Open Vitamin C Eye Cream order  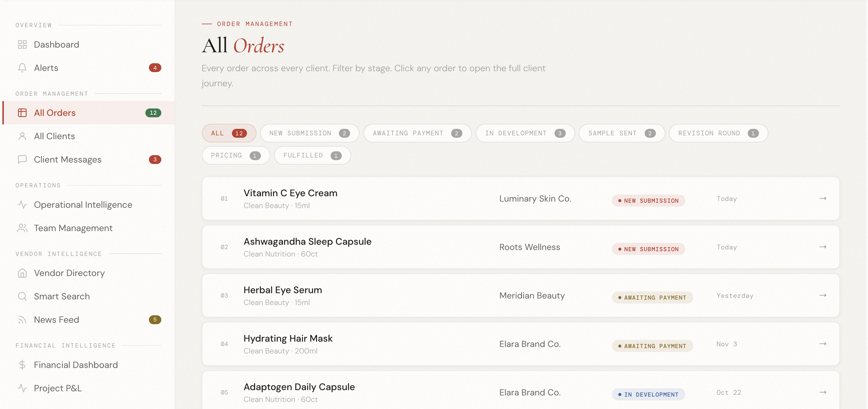point(521,199)
